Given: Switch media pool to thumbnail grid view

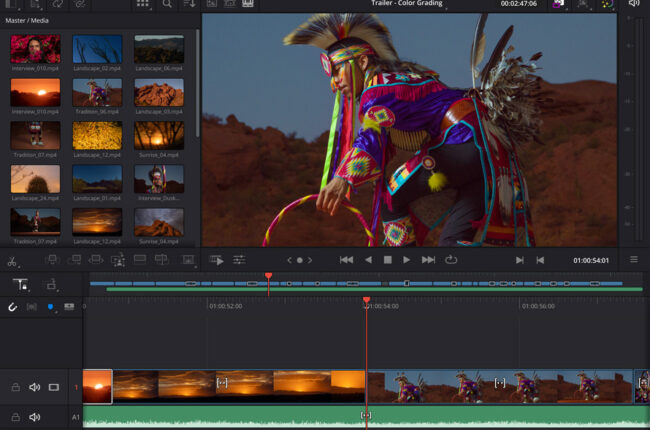Looking at the screenshot, I should [x=142, y=4].
